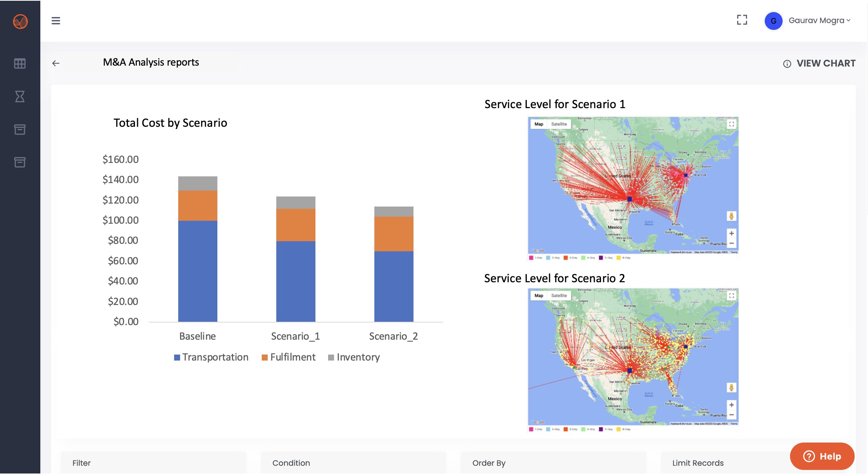Open the grid dashboard sidebar icon
Image resolution: width=868 pixels, height=475 pixels.
coord(20,64)
